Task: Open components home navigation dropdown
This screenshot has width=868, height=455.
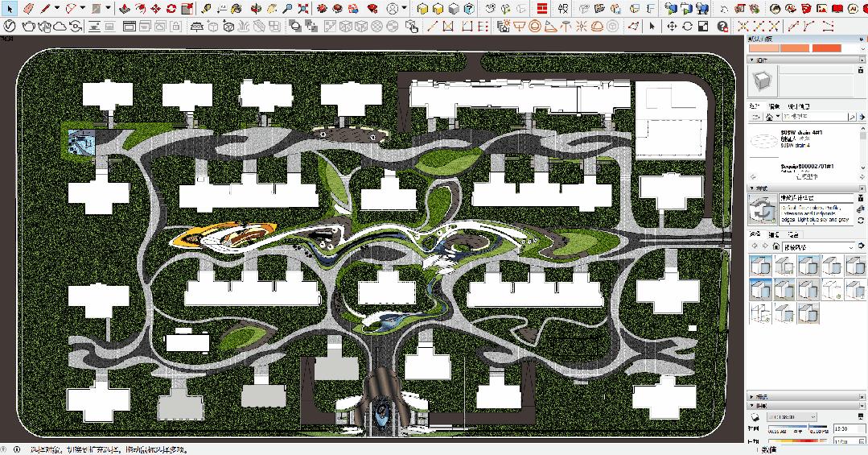Action: (778, 117)
